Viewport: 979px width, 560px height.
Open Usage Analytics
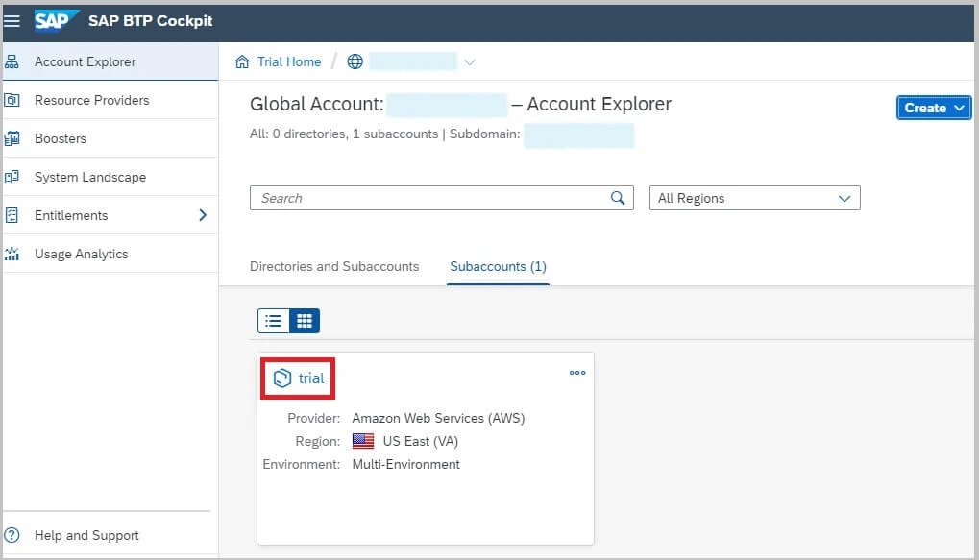(110, 255)
